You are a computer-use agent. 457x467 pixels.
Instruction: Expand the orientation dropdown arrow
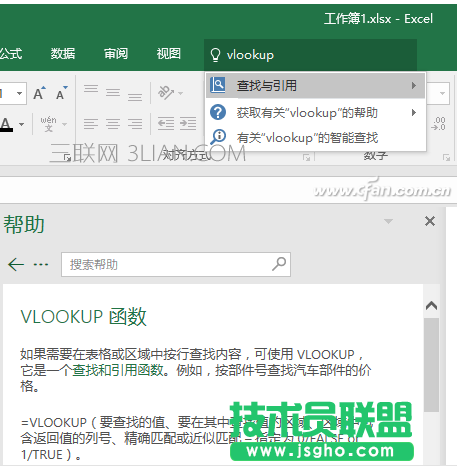click(180, 93)
